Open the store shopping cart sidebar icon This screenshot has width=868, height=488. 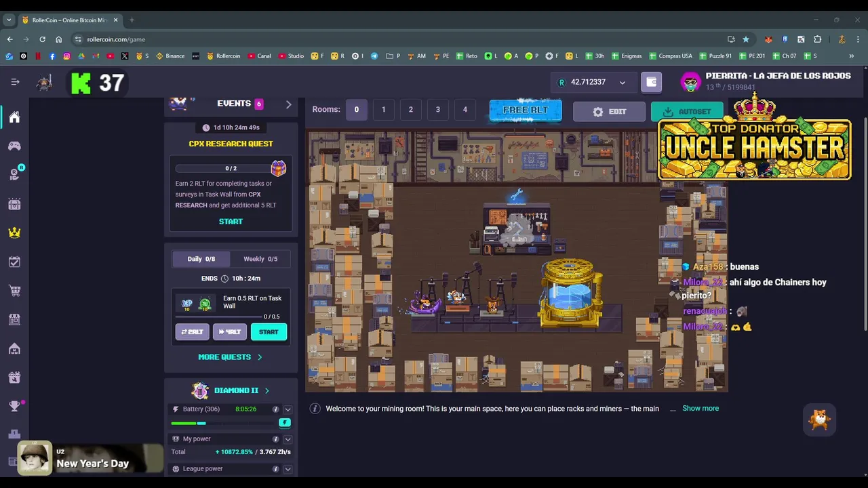[14, 291]
